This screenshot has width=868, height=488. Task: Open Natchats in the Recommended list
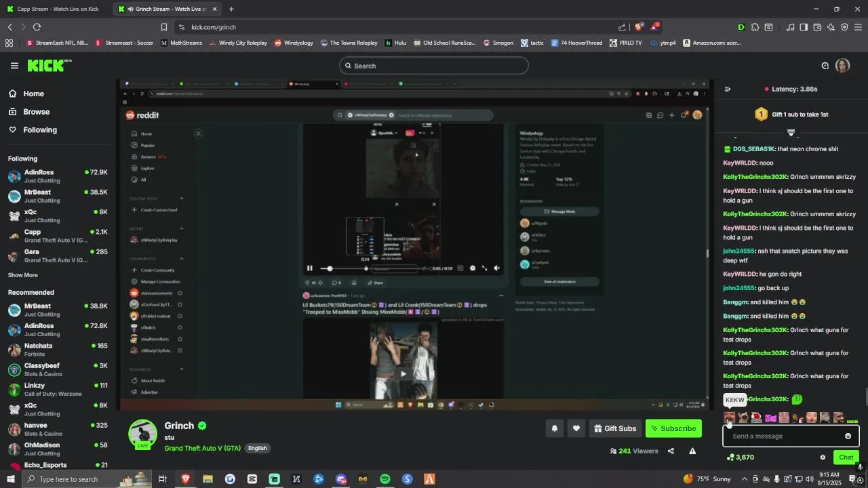point(58,350)
